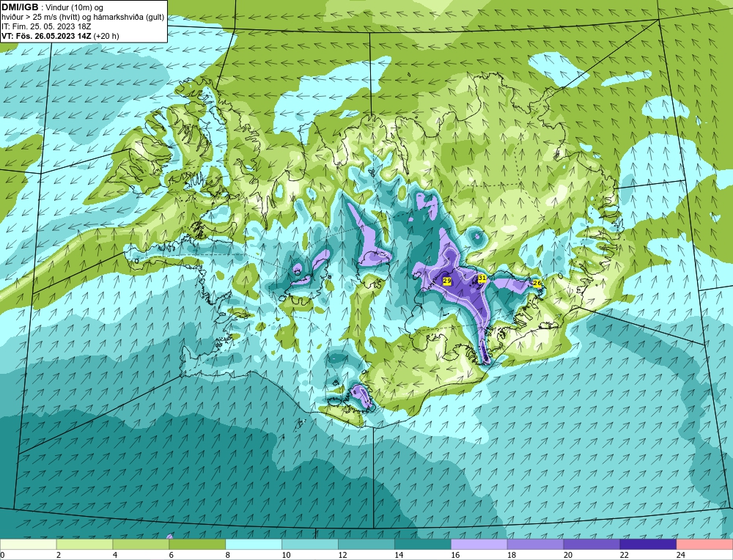The image size is (733, 560).
Task: Pick the purple 18–20 scale swatch
Action: click(x=535, y=544)
